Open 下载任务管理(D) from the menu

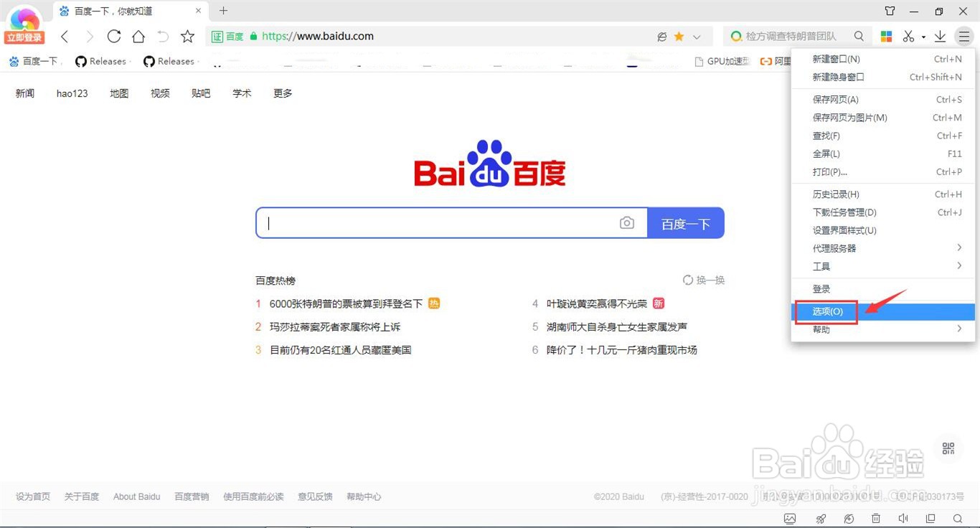(883, 212)
